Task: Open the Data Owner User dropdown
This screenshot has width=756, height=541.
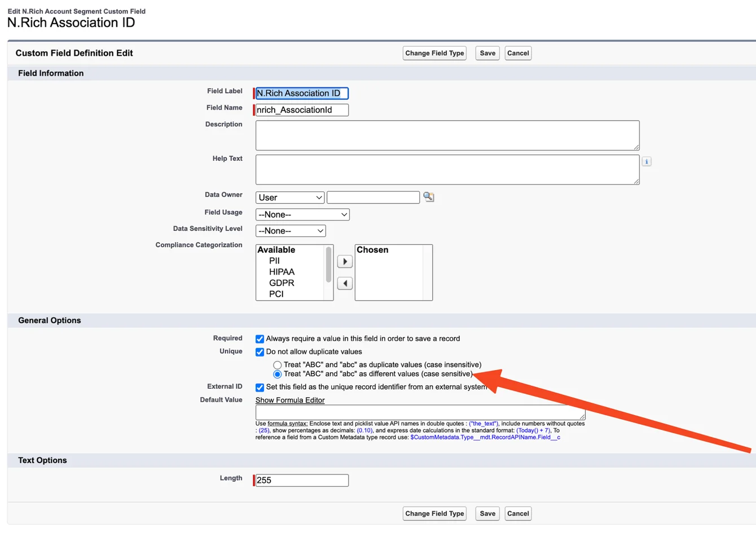Action: click(x=290, y=197)
